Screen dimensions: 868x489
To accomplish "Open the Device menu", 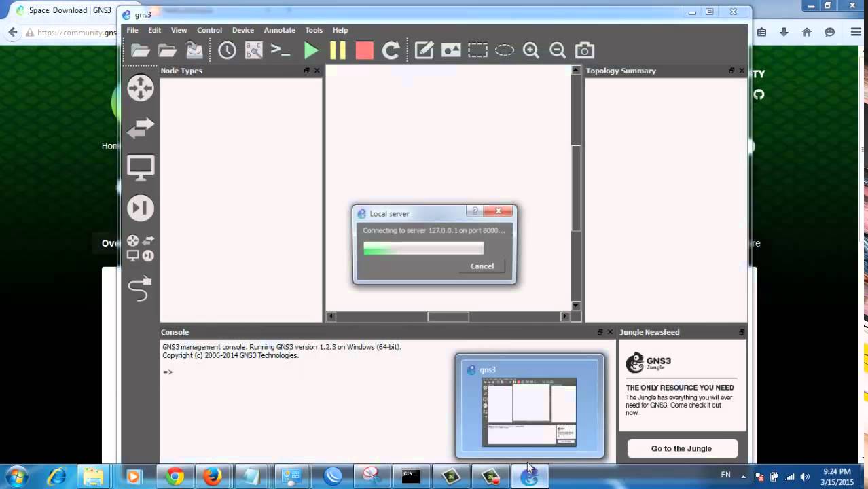I will pos(242,30).
